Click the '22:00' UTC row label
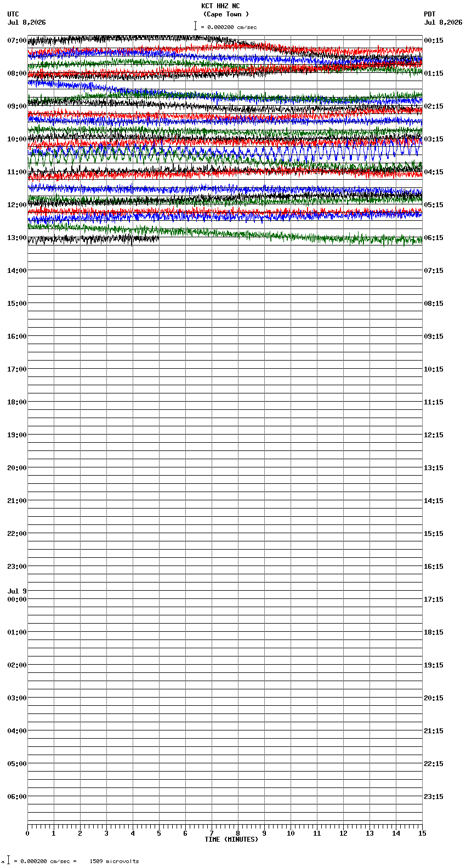 pos(17,534)
